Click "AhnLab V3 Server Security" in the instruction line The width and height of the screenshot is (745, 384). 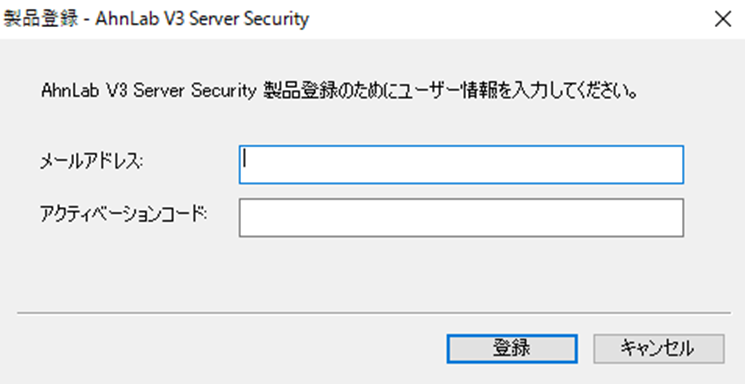(148, 90)
